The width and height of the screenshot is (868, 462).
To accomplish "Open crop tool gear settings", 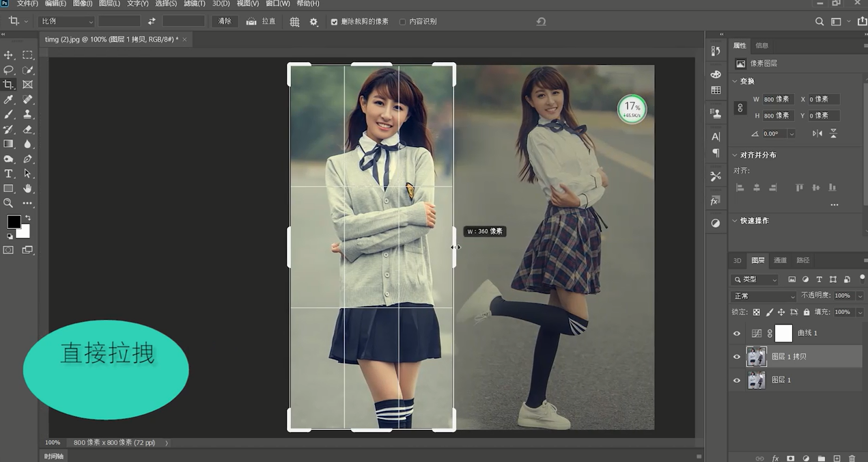I will click(x=313, y=22).
